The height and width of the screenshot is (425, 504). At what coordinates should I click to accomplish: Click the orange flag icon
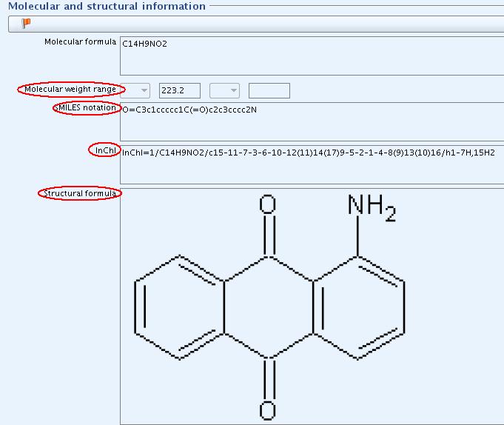pyautogui.click(x=26, y=24)
